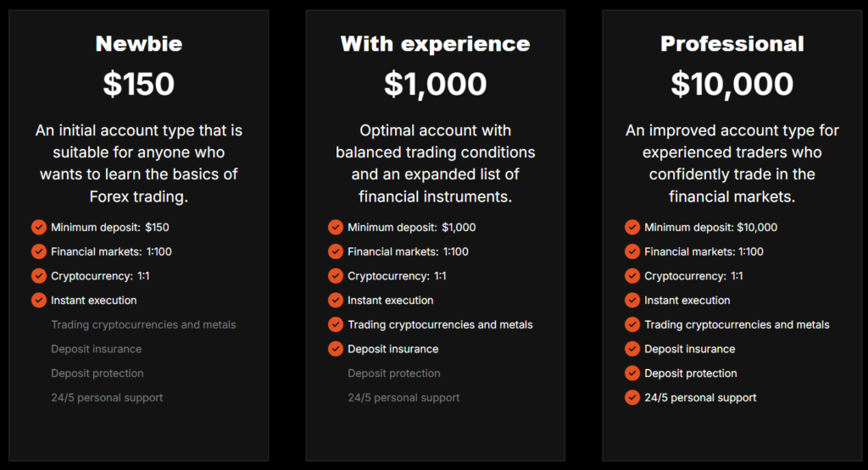Select the With experience plan title
This screenshot has width=868, height=470.
[435, 43]
